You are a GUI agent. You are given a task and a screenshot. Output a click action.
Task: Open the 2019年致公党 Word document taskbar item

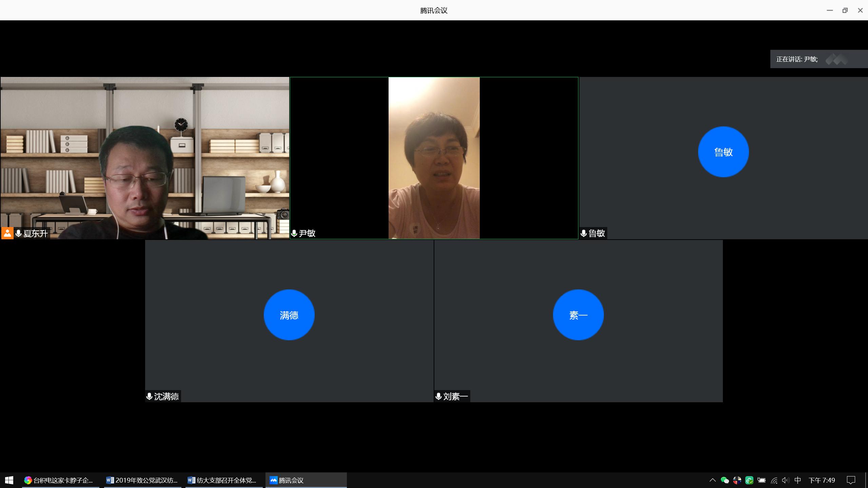tap(142, 480)
